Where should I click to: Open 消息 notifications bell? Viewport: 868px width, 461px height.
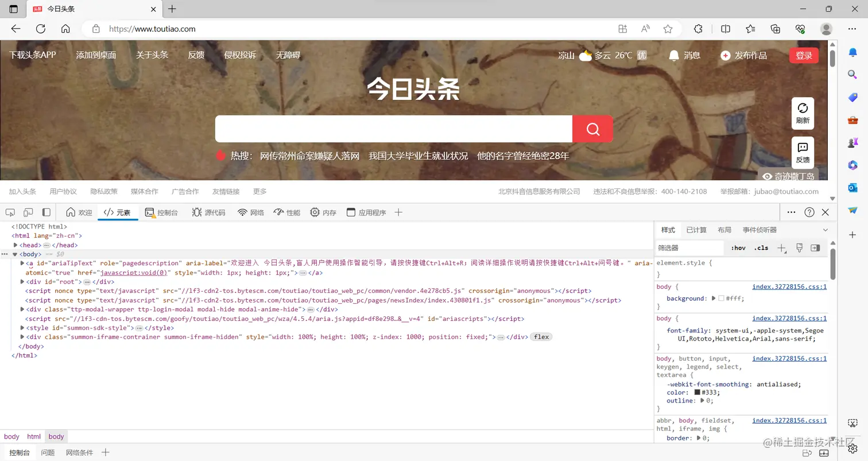[684, 55]
